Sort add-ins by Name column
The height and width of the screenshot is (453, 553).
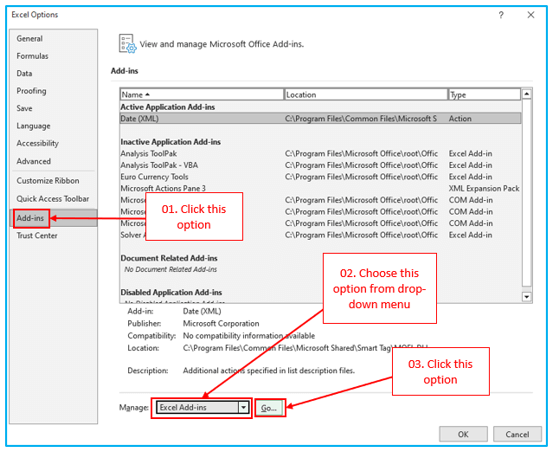pyautogui.click(x=202, y=95)
